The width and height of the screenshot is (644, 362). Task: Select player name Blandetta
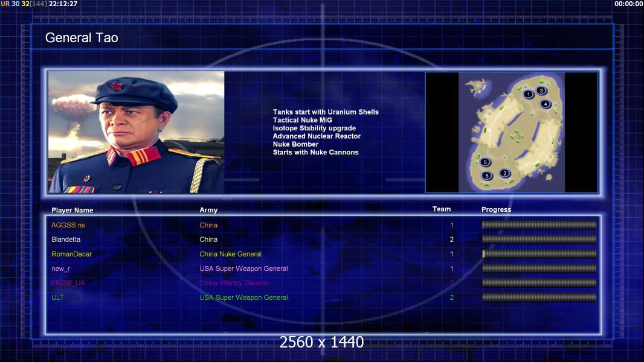coord(66,240)
